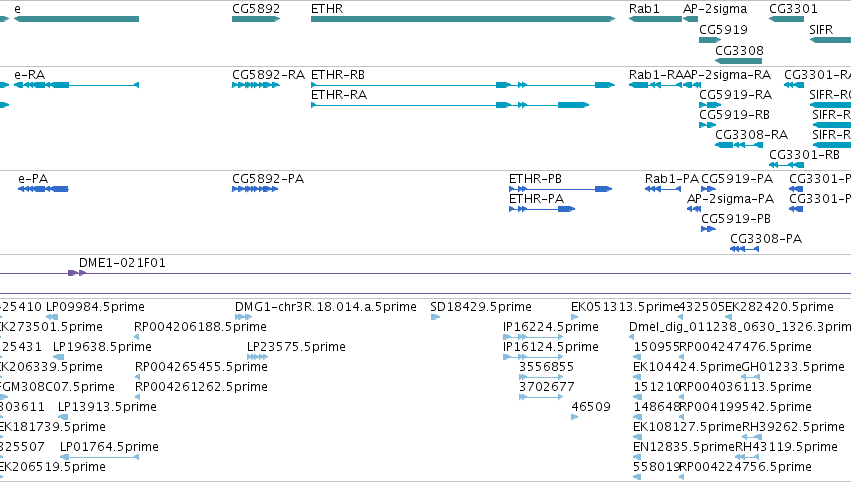This screenshot has width=851, height=482.
Task: Select the AP-2sigma-PA protein label
Action: [731, 199]
